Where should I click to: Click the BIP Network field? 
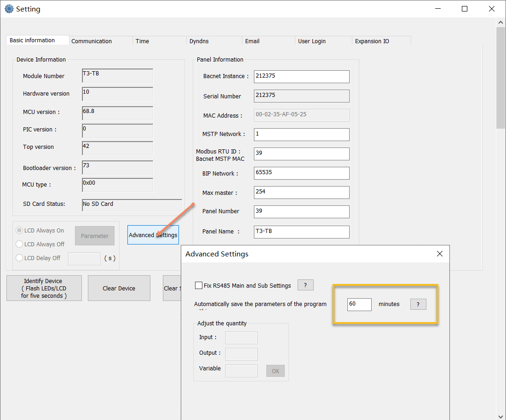pyautogui.click(x=301, y=173)
